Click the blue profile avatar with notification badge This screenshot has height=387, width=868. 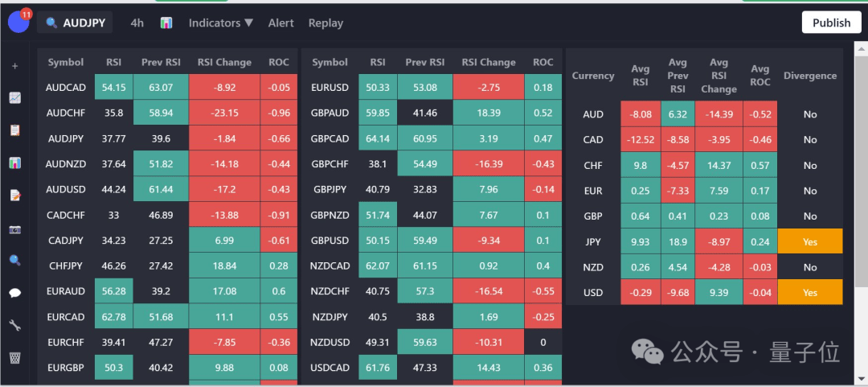pos(18,23)
